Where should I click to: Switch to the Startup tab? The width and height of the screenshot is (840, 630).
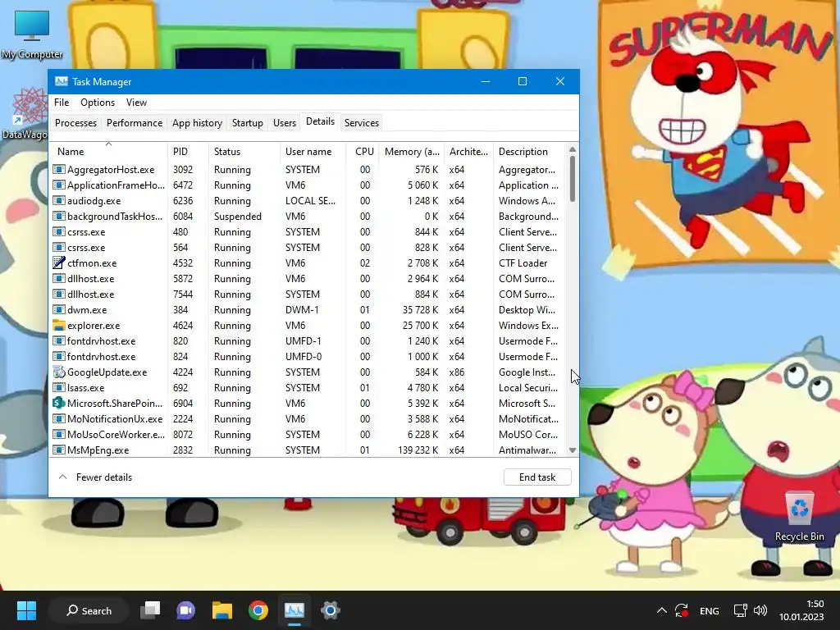(248, 123)
